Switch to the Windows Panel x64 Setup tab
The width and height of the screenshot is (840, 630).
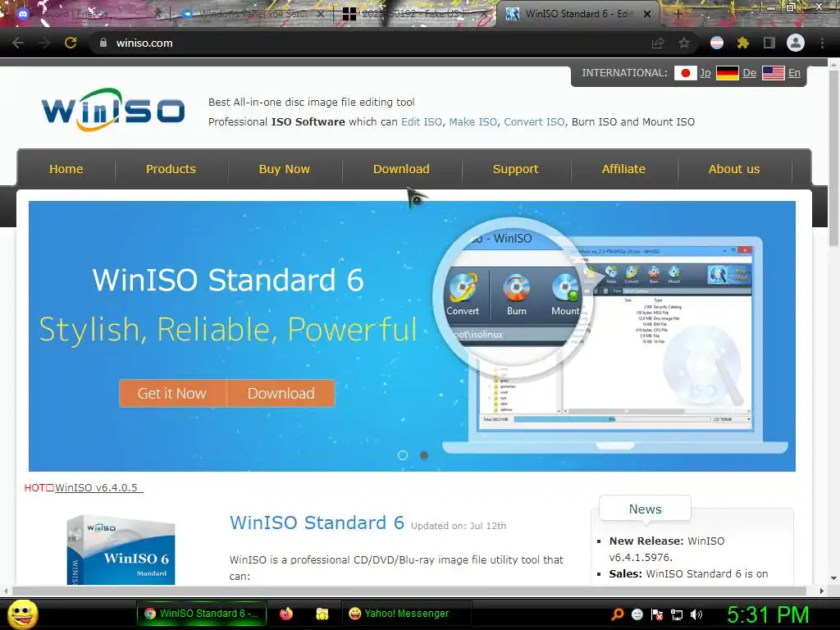click(x=252, y=14)
